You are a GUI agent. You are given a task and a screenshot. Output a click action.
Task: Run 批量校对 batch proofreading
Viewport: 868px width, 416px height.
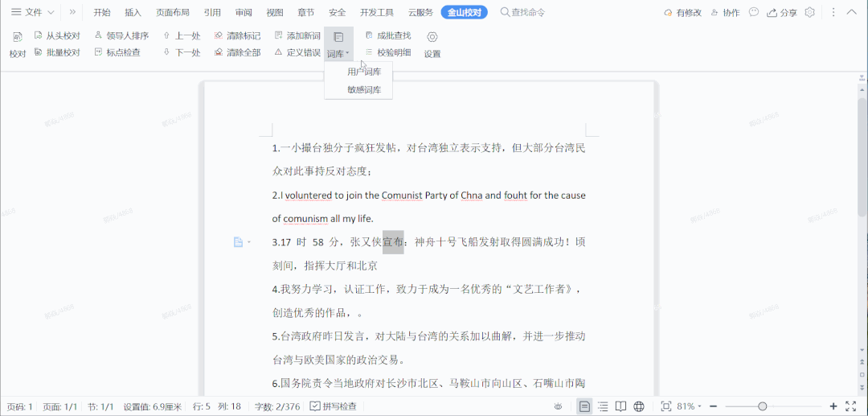tap(57, 52)
